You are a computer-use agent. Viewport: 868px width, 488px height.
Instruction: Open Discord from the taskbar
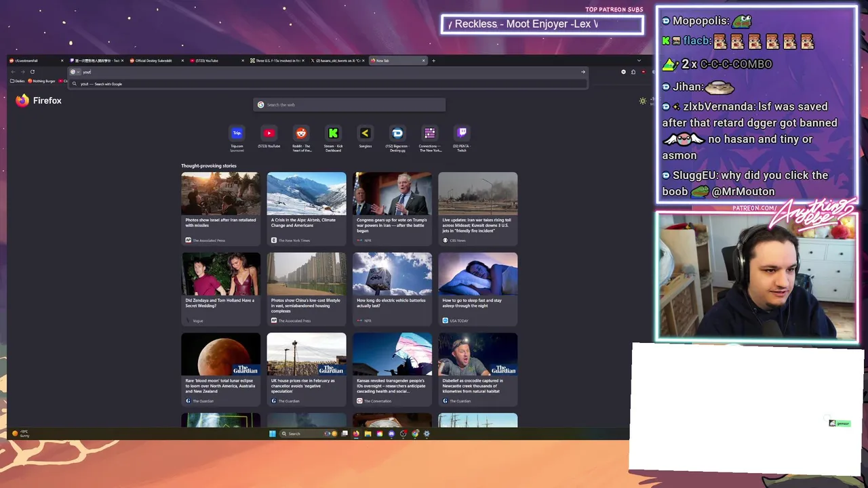391,434
